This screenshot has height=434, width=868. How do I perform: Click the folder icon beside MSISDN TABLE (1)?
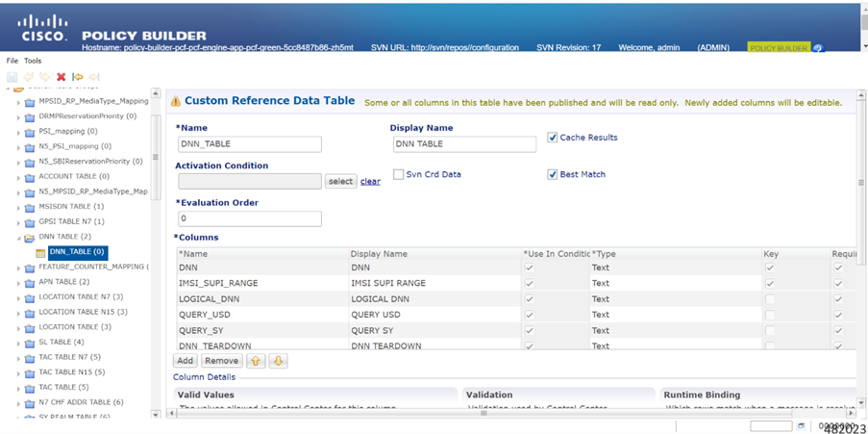(30, 207)
